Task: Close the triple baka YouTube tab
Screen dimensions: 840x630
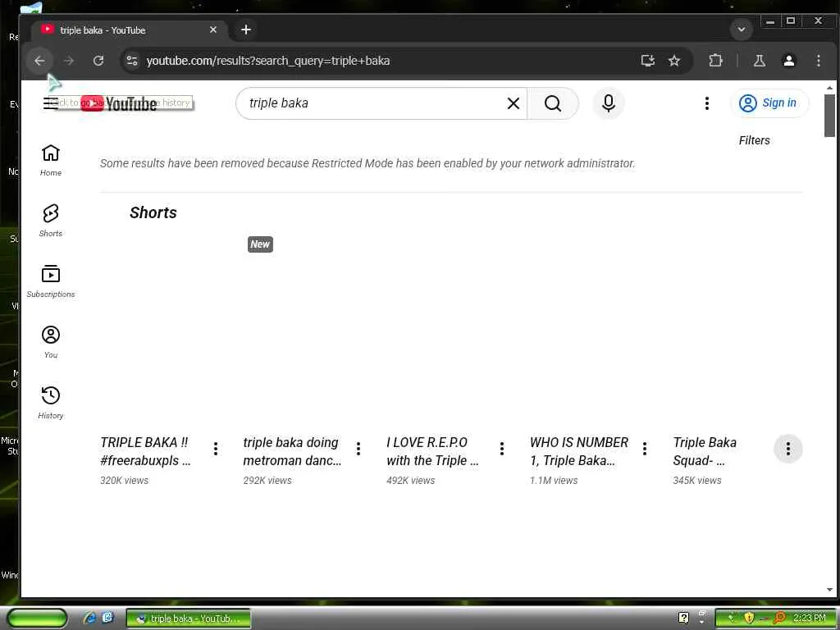Action: (x=213, y=30)
